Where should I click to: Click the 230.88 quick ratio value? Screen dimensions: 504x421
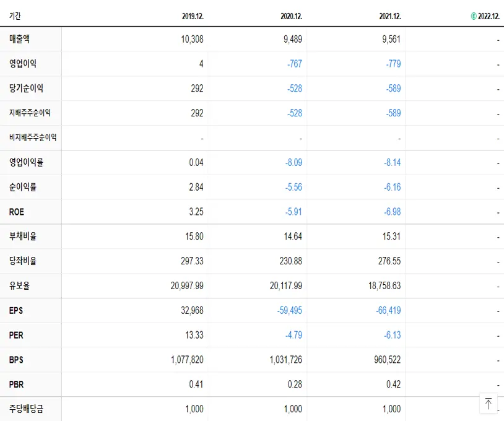point(291,261)
